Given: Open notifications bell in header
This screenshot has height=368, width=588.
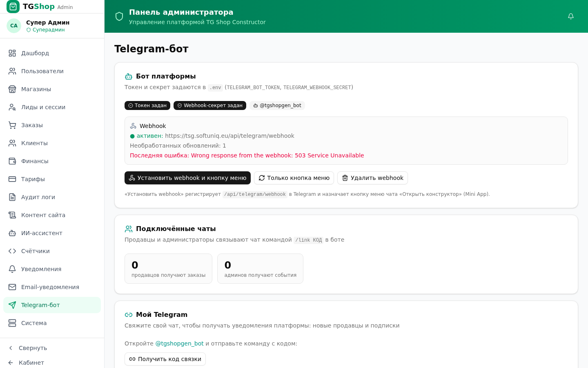Looking at the screenshot, I should pyautogui.click(x=571, y=16).
